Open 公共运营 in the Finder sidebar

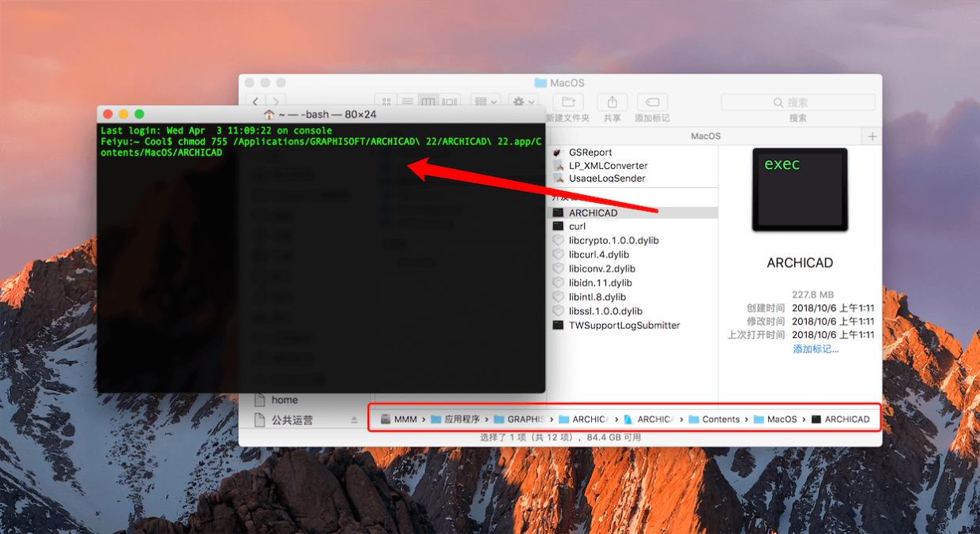pyautogui.click(x=292, y=420)
